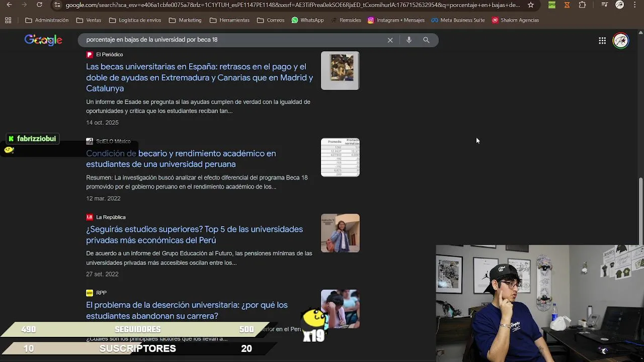The width and height of the screenshot is (644, 362).
Task: Open the Shalom Agencias bookmark
Action: click(515, 20)
